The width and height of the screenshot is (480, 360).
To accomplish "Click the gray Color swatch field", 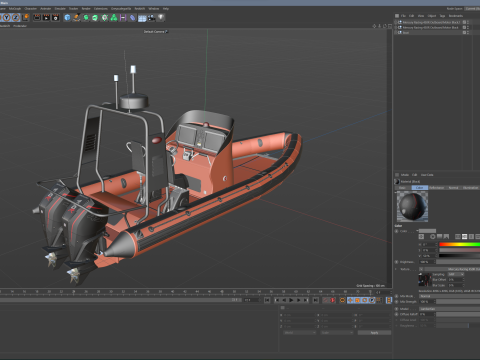I will pos(428,231).
